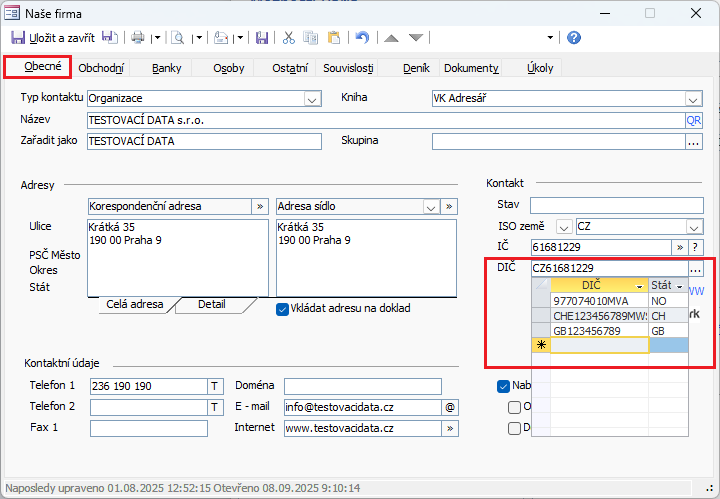This screenshot has height=499, width=720.
Task: Click the Detail address tab
Action: pos(211,304)
